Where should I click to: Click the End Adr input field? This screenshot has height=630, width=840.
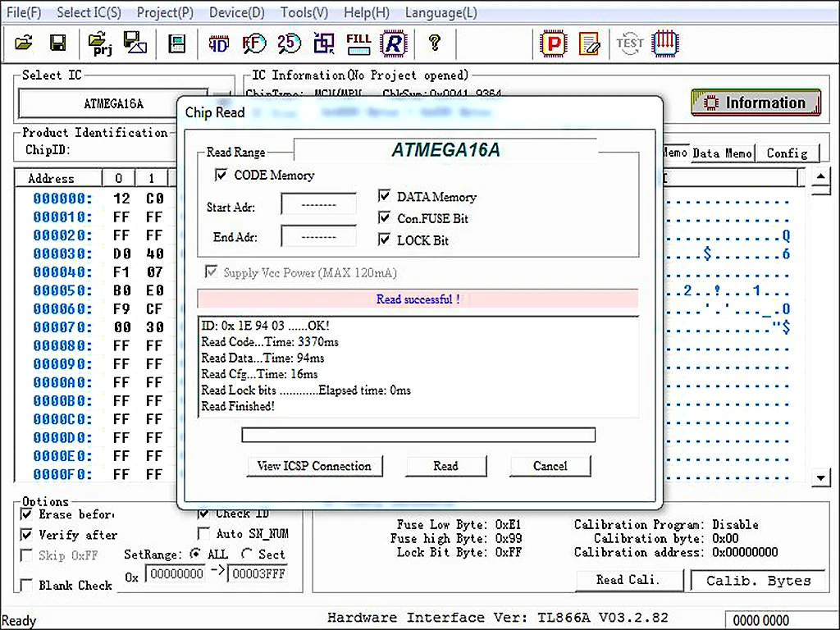[x=319, y=236]
